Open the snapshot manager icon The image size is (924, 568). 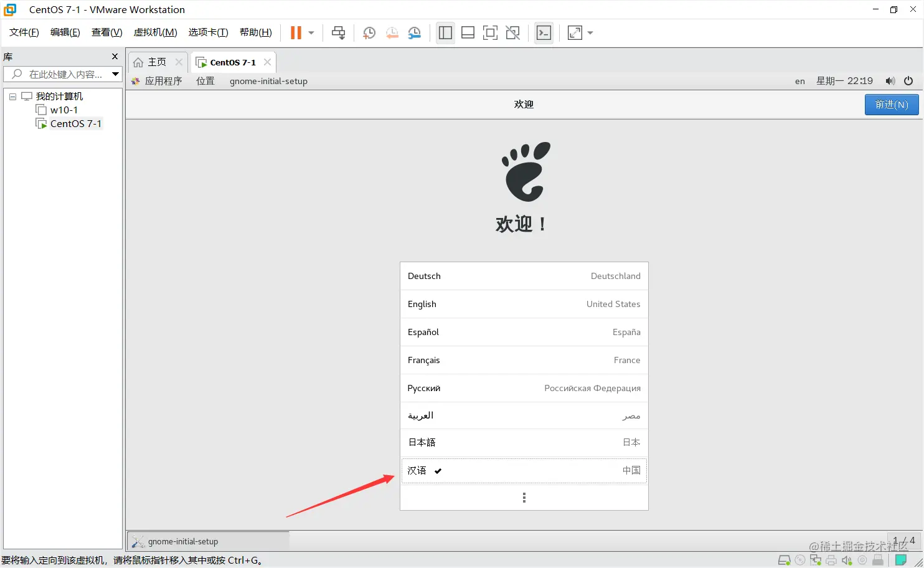coord(415,33)
